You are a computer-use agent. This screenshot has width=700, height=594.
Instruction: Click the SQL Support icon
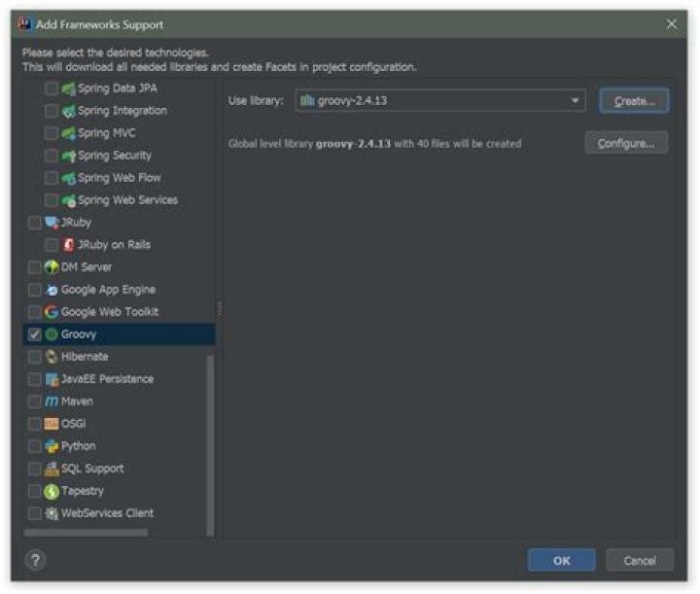pos(52,469)
